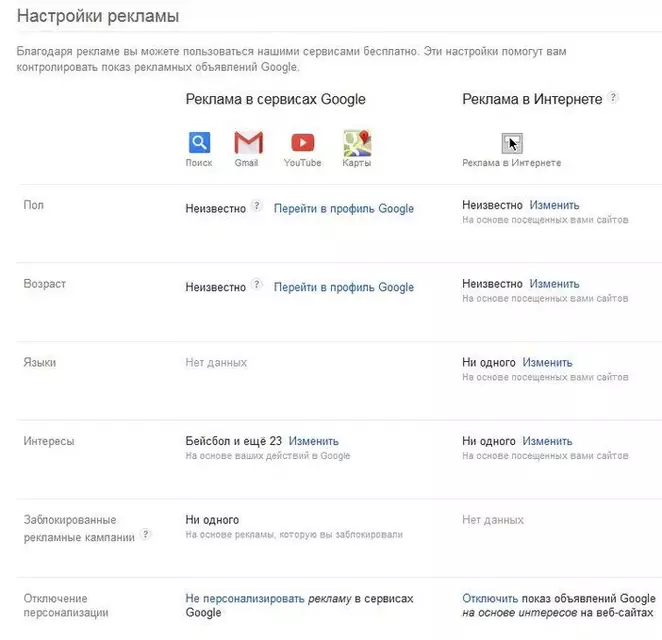Open help icon next to Реклама в Интернете heading
The width and height of the screenshot is (662, 640).
(613, 98)
